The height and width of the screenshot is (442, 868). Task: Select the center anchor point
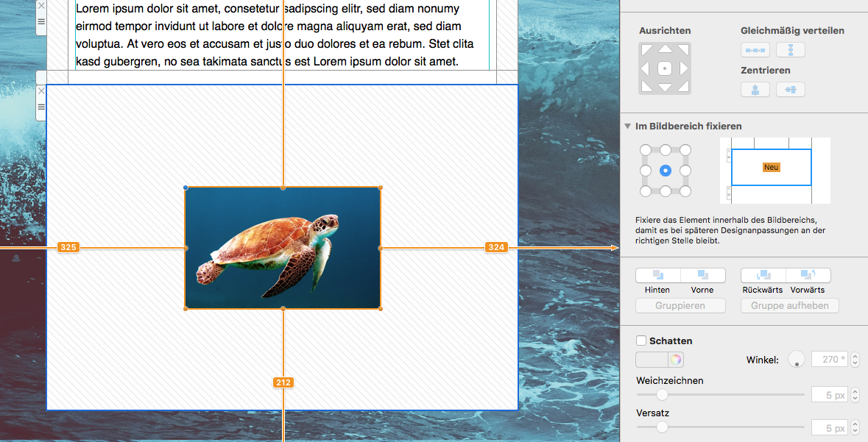click(666, 171)
